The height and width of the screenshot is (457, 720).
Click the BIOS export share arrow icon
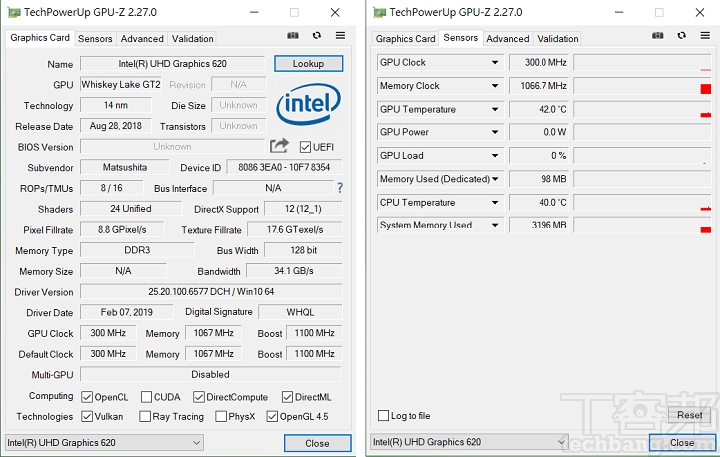(x=279, y=146)
